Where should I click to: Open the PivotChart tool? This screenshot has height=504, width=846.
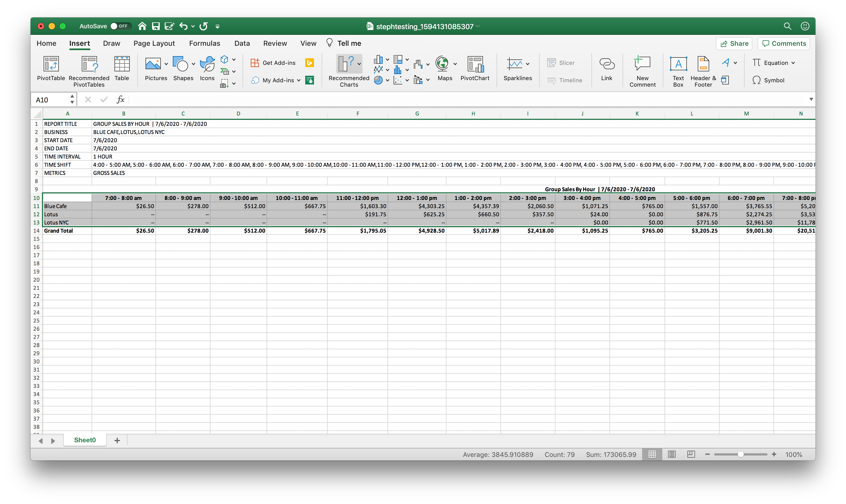(475, 65)
